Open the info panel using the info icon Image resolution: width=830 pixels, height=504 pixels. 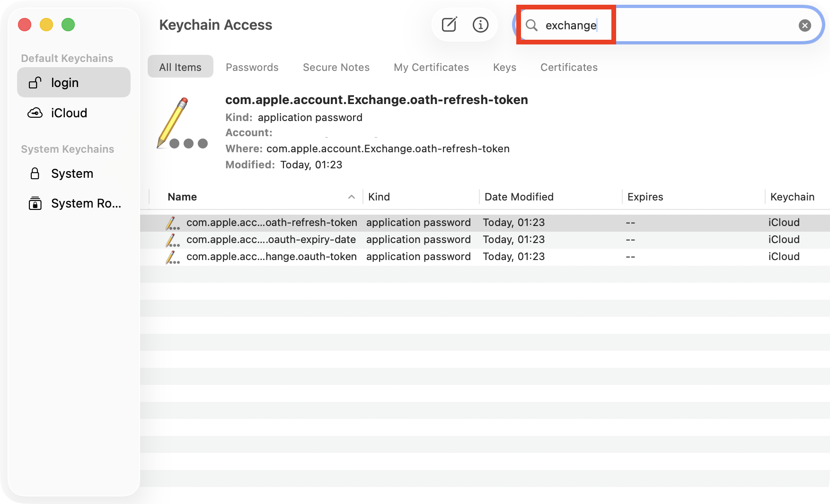click(x=480, y=25)
